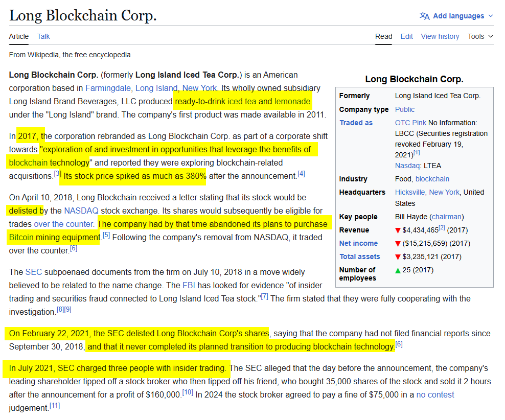Click the red down arrow beside Net income value
The width and height of the screenshot is (505, 420).
(x=398, y=244)
